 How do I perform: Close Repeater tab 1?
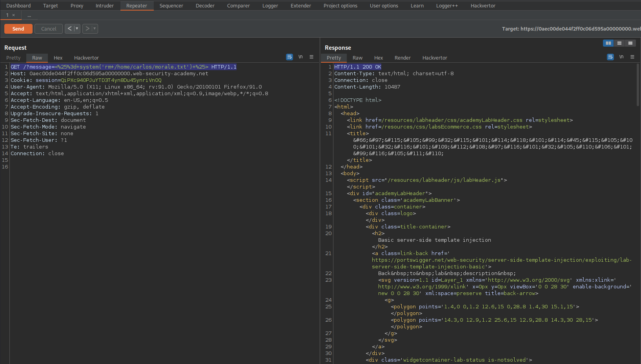click(x=13, y=15)
